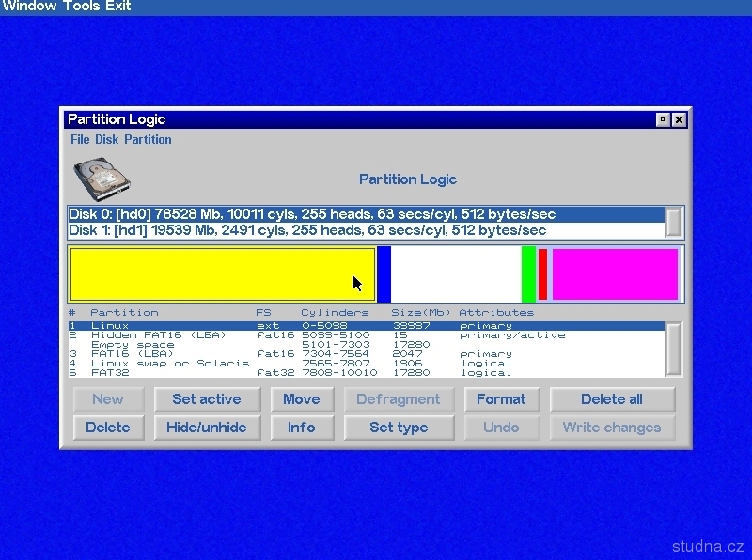This screenshot has height=560, width=752.
Task: Click the Attributes column header
Action: (496, 313)
